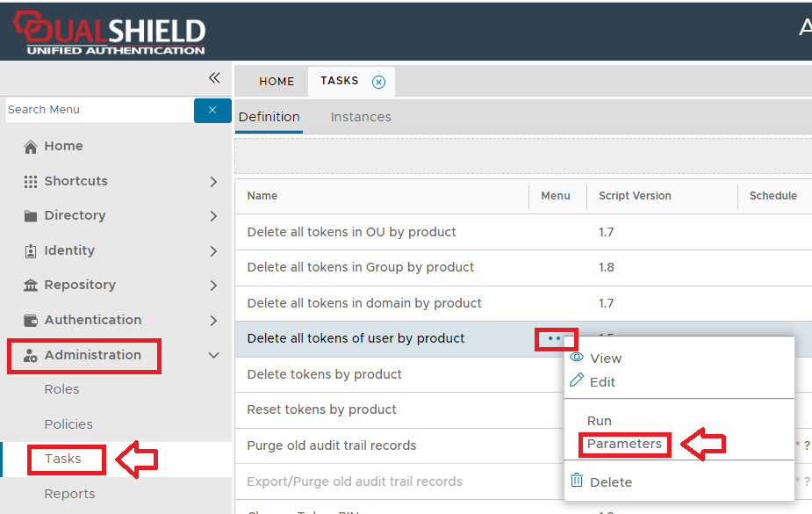Viewport: 812px width, 514px height.
Task: Expand the Shortcuts submenu chevron
Action: coord(213,182)
